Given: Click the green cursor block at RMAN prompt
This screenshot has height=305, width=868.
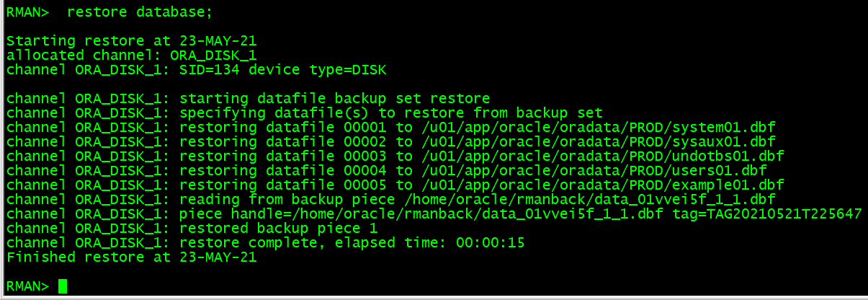Looking at the screenshot, I should coord(63,286).
